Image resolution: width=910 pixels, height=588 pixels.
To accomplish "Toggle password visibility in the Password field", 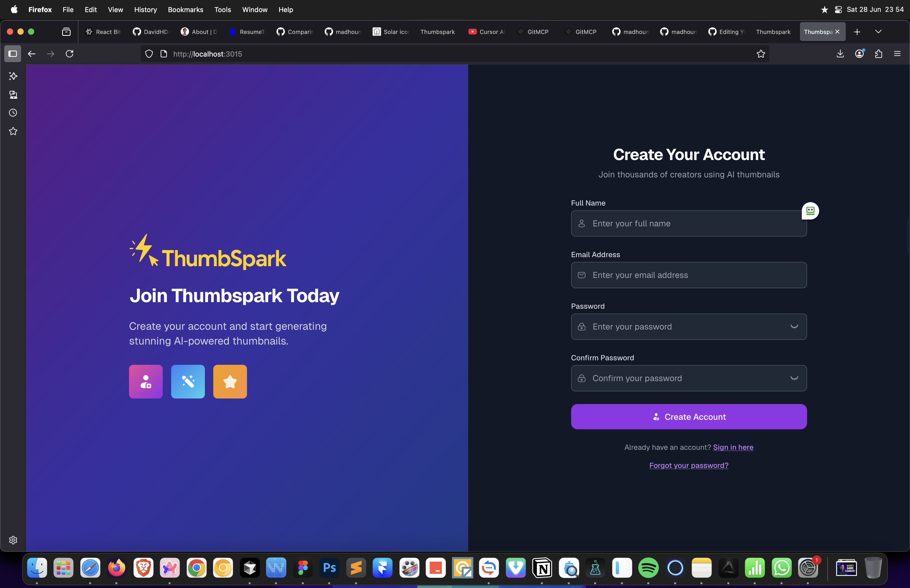I will (794, 326).
